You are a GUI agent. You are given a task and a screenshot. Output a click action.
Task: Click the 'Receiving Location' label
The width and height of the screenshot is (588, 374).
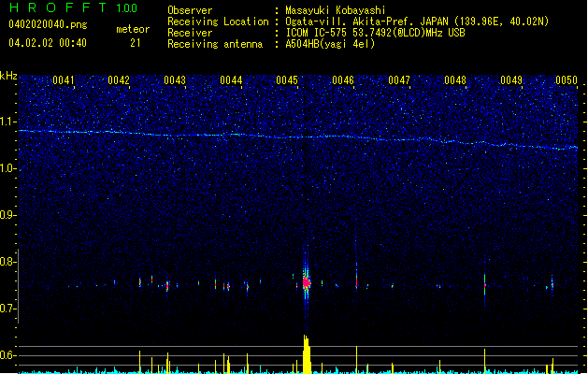[x=218, y=22]
